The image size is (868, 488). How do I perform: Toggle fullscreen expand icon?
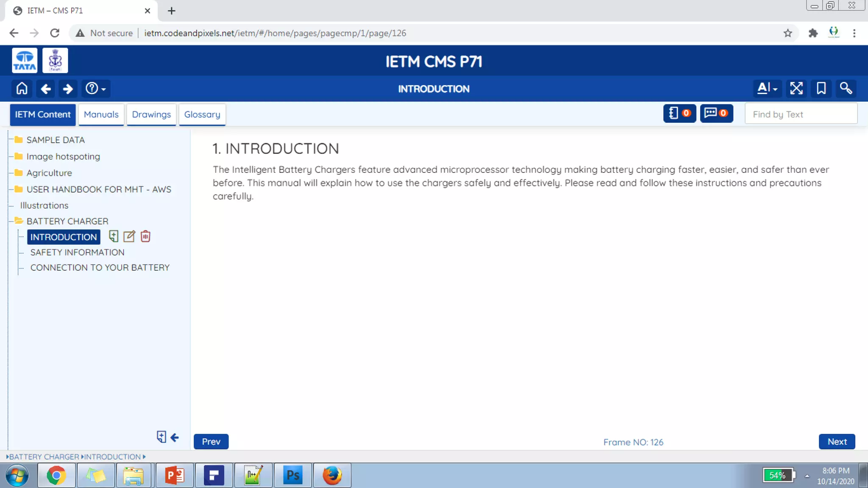pos(796,89)
